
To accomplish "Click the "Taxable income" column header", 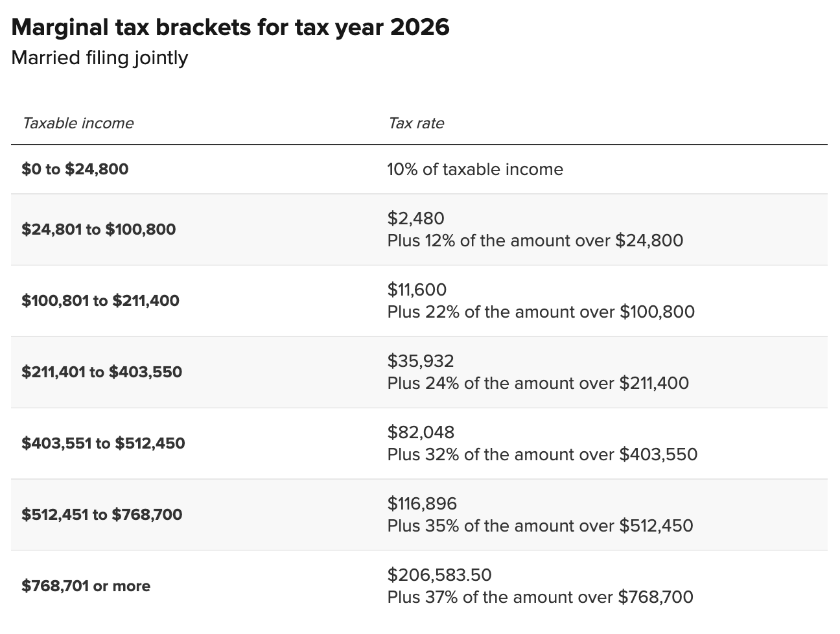I will click(78, 123).
